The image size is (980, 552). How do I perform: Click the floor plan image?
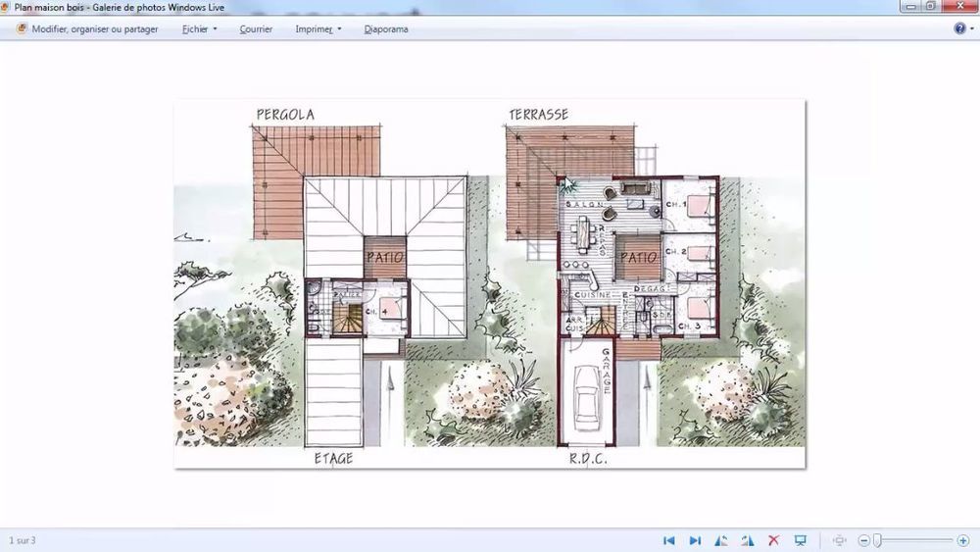coord(490,283)
